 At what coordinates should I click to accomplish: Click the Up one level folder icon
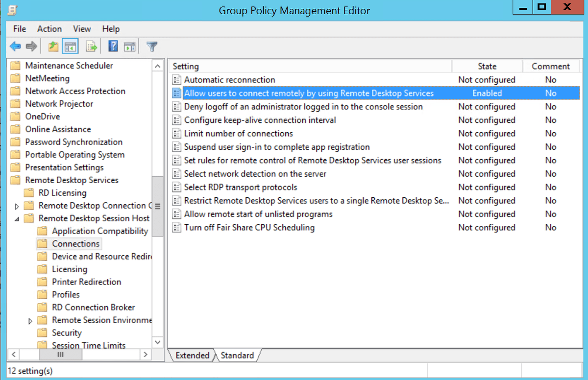pyautogui.click(x=53, y=47)
